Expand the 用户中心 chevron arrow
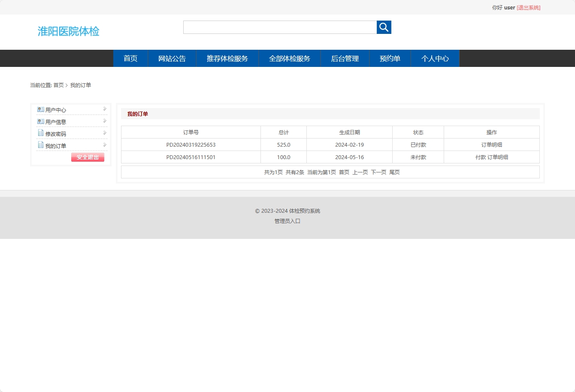Image resolution: width=575 pixels, height=392 pixels. click(104, 109)
